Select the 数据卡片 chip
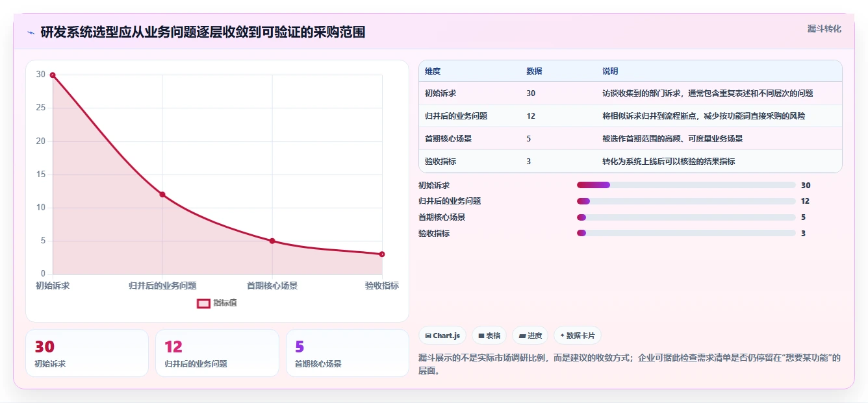Screen dimensions: 868x403 (578, 336)
